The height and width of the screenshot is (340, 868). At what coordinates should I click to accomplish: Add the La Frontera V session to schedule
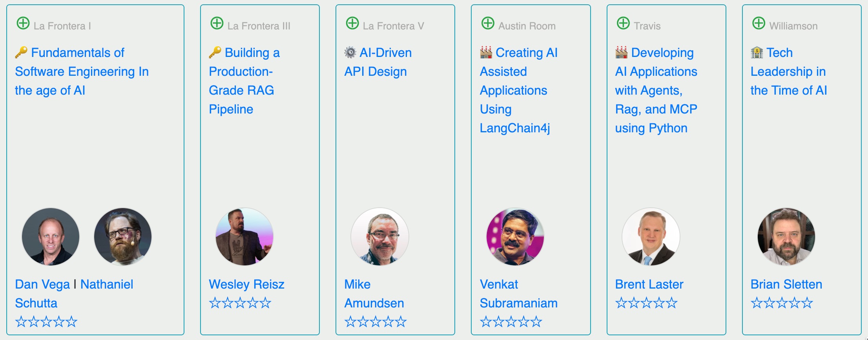(x=352, y=23)
